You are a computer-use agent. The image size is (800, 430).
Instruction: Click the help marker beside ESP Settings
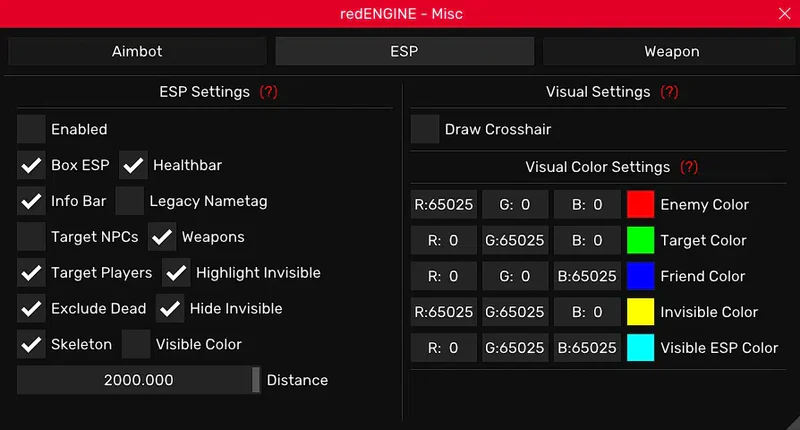268,92
